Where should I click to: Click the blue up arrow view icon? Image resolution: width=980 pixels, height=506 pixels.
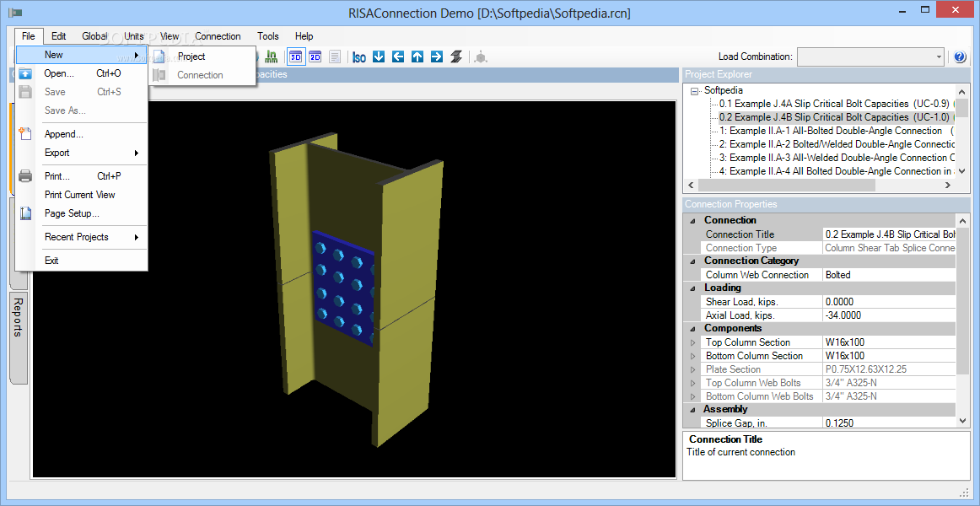(x=417, y=57)
